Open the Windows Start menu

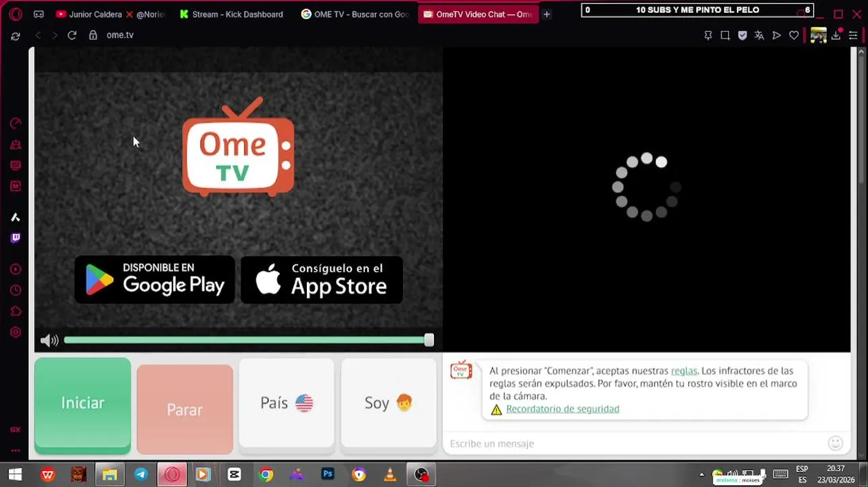coord(16,475)
